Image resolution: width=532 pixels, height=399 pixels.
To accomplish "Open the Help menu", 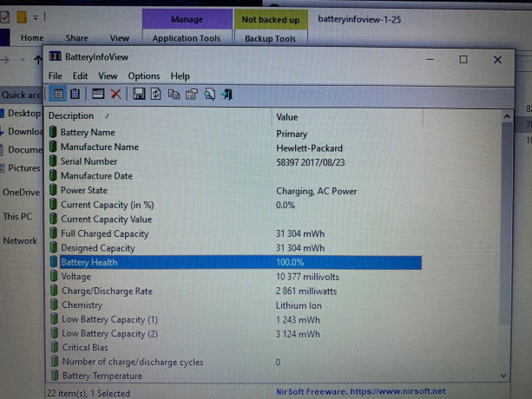I will (x=180, y=76).
